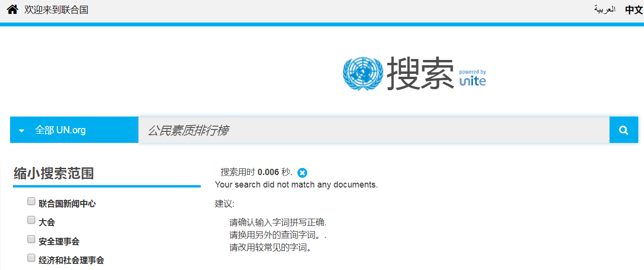Check the 经济和社会理事会 checkbox

tap(31, 258)
